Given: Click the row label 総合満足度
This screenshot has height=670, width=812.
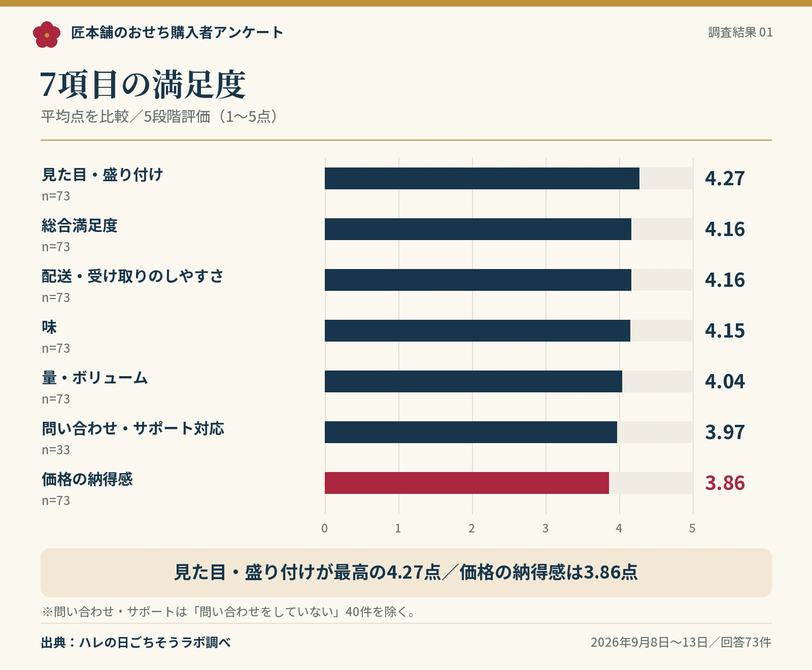Looking at the screenshot, I should coord(80,225).
